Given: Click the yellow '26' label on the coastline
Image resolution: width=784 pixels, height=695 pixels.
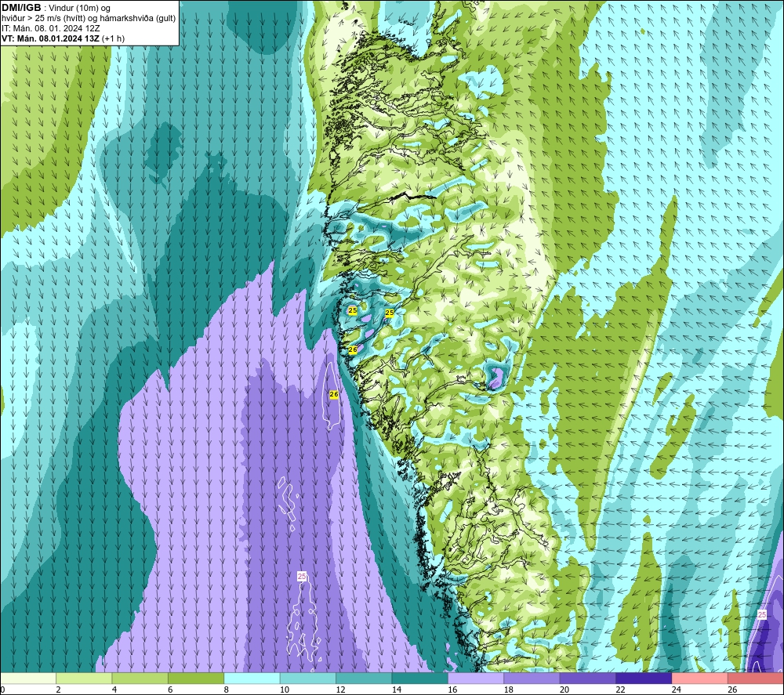Looking at the screenshot, I should (x=353, y=349).
